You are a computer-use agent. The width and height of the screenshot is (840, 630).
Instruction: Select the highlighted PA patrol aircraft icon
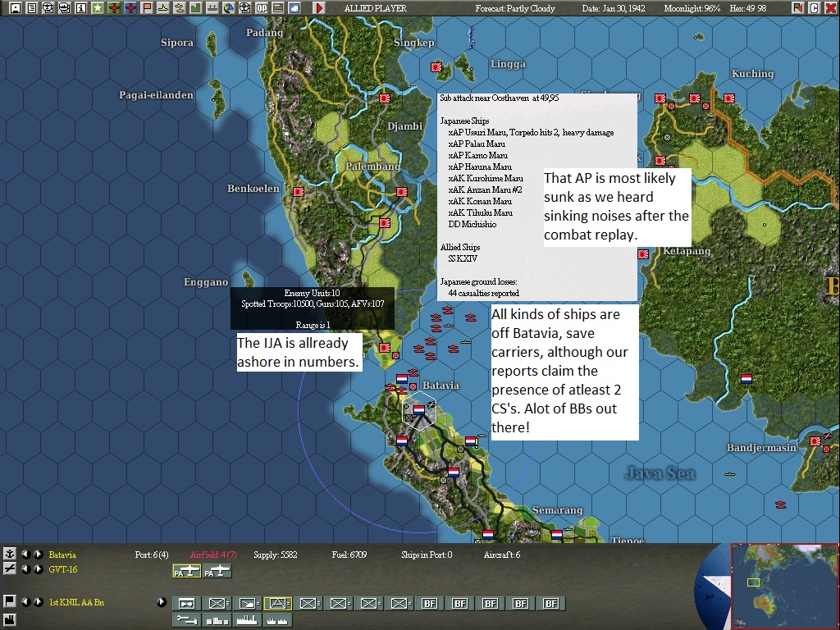click(x=186, y=572)
